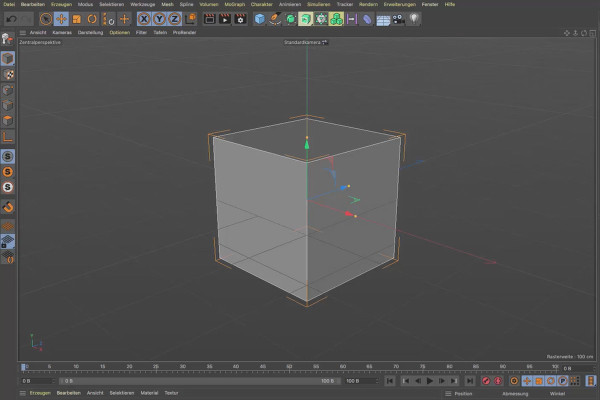Add a light object
Screen dimensions: 600x400
414,19
